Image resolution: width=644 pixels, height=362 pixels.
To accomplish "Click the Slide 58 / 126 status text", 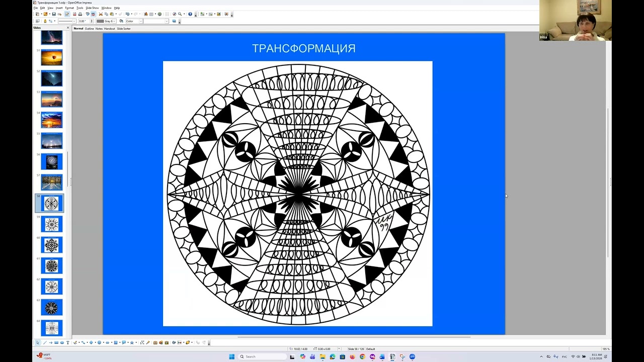I will point(355,349).
